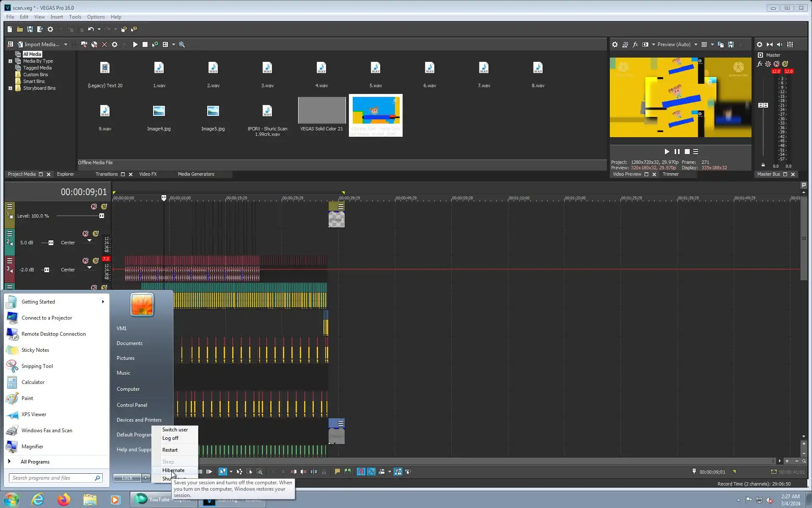Click Hibernate in the power menu
Image resolution: width=812 pixels, height=508 pixels.
click(x=173, y=470)
